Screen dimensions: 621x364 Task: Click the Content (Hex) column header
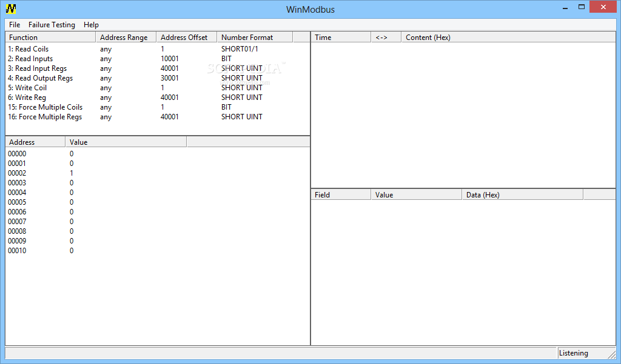509,37
